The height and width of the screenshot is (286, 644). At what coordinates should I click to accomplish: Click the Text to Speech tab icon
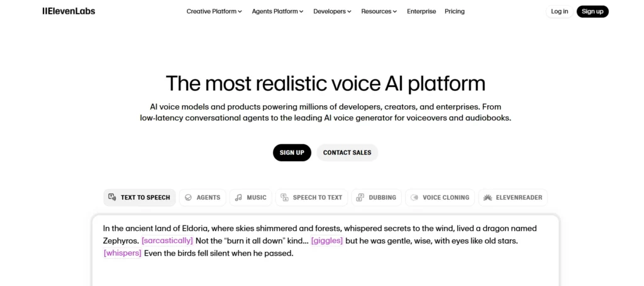pos(112,197)
